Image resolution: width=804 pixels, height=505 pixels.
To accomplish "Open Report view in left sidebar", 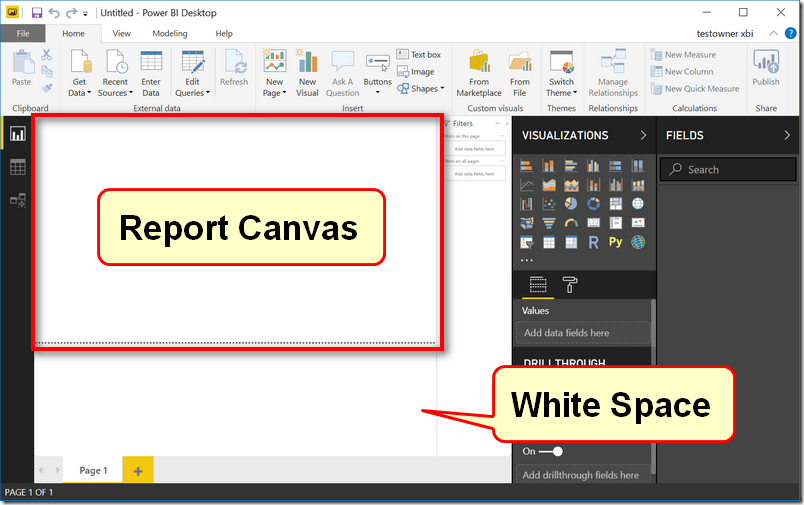I will (17, 134).
